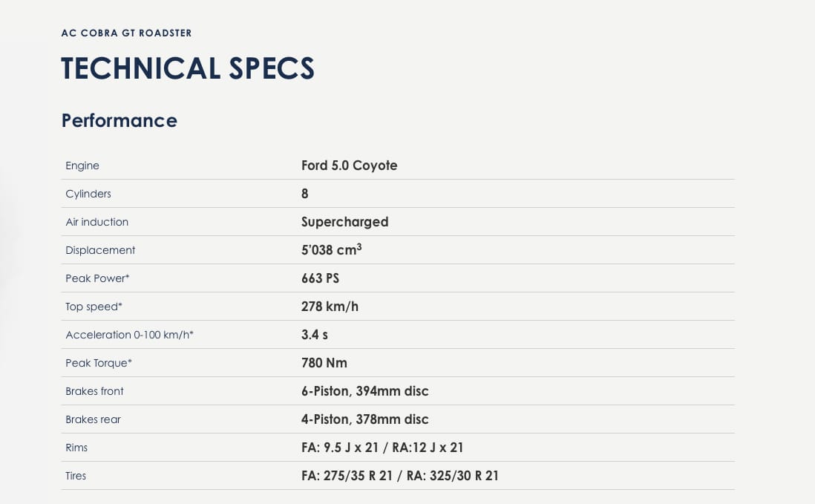Click the Rims row label
Screen dimensions: 815x504
[76, 448]
